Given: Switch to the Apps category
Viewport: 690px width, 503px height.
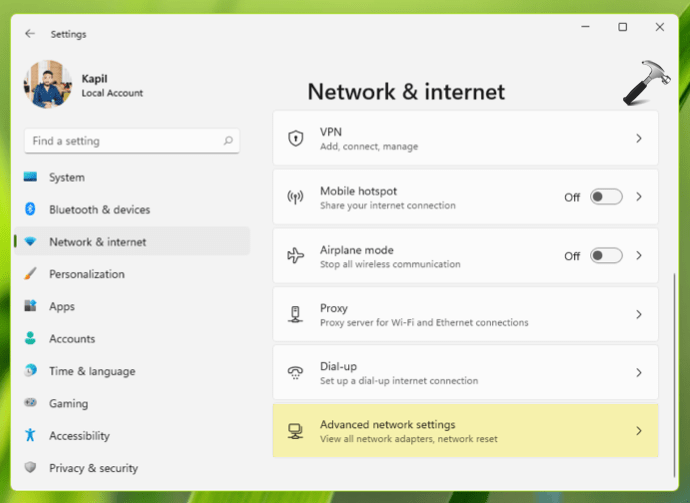Looking at the screenshot, I should tap(132, 306).
